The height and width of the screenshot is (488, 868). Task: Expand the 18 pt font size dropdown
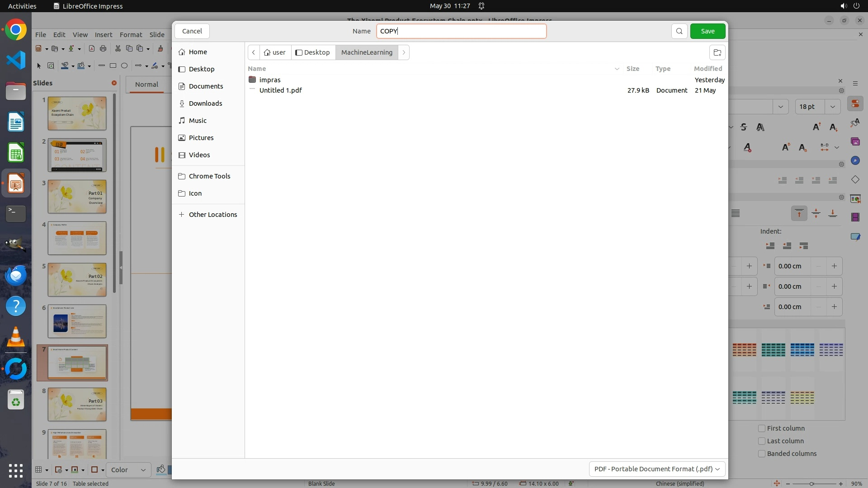(832, 107)
